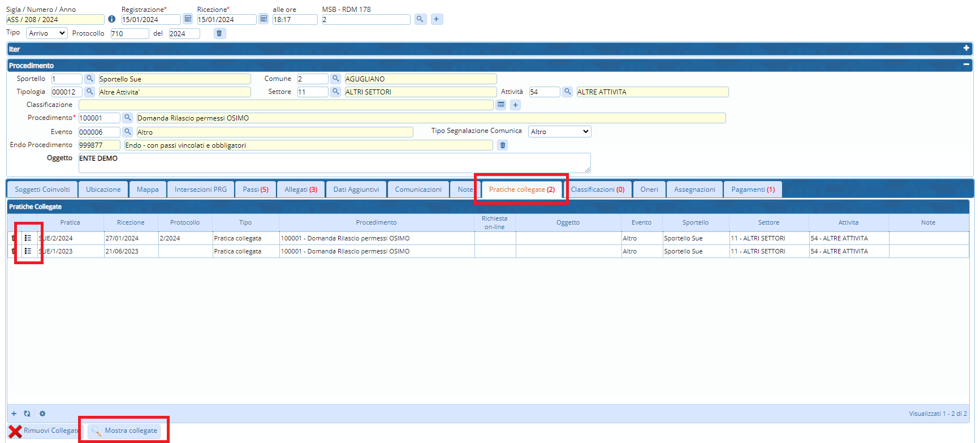Image resolution: width=980 pixels, height=443 pixels.
Task: Open the Tipo Arrivo dropdown
Action: pyautogui.click(x=47, y=33)
